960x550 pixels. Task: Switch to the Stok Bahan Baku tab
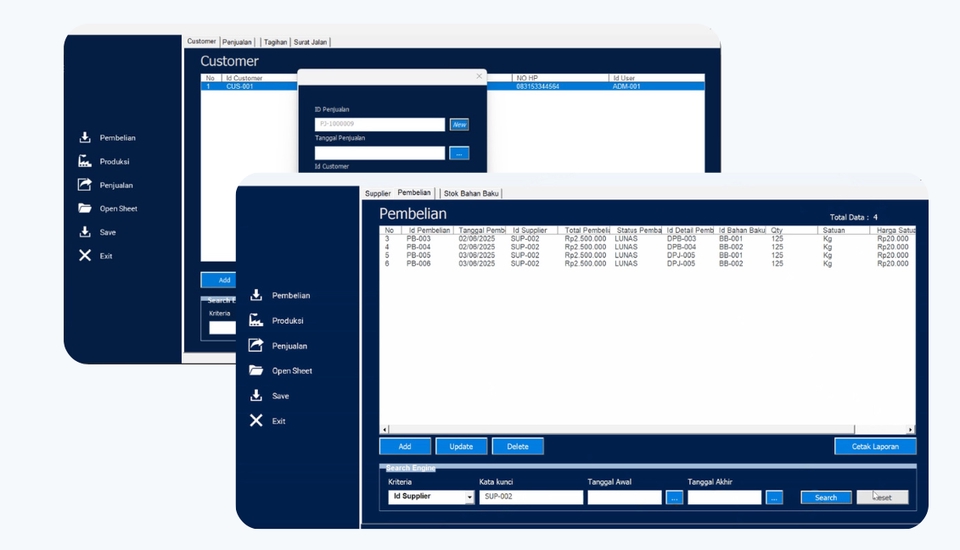click(x=471, y=193)
